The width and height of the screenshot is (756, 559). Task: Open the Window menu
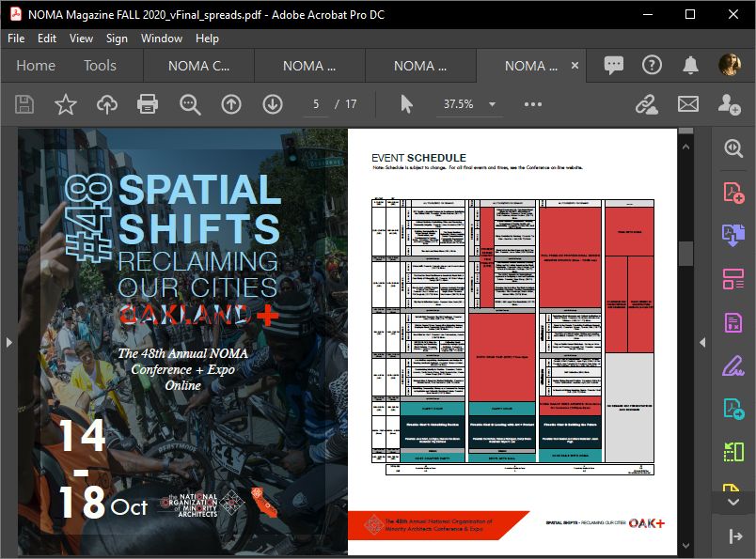[x=162, y=39]
